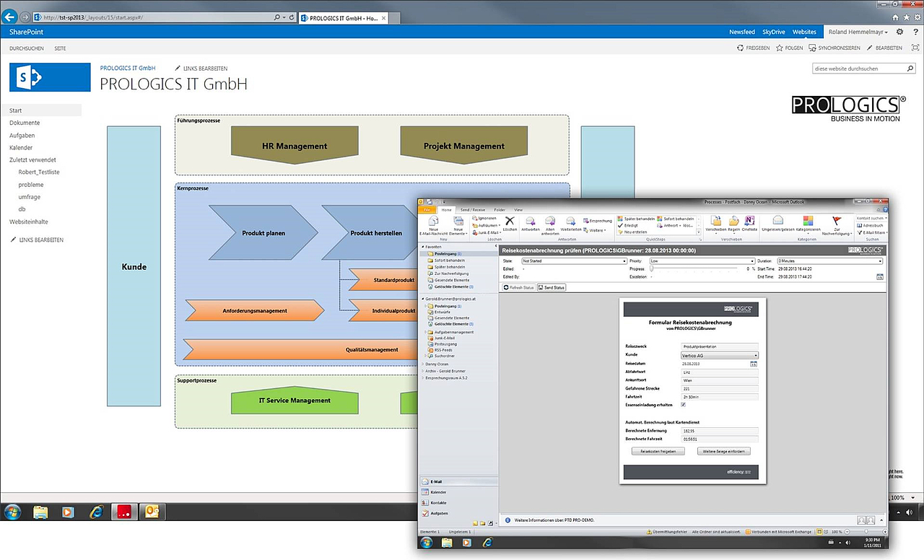The height and width of the screenshot is (560, 924).
Task: Open Kunde dropdown showing Vertico AG
Action: [x=720, y=355]
